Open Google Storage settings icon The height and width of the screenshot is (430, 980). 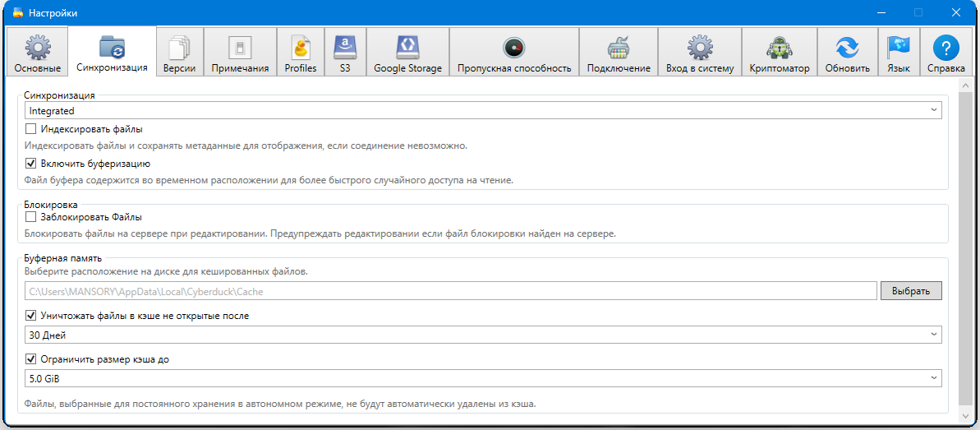pos(407,48)
